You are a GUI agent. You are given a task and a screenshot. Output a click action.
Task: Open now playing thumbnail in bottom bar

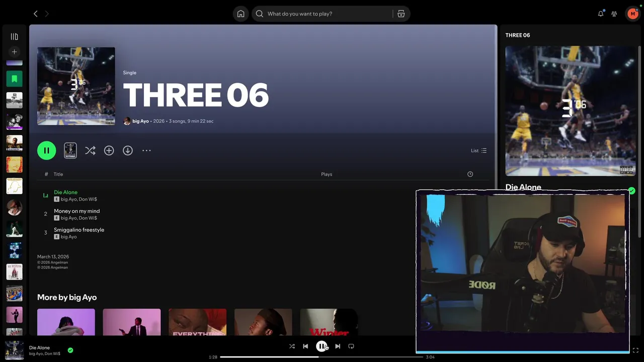coord(14,350)
